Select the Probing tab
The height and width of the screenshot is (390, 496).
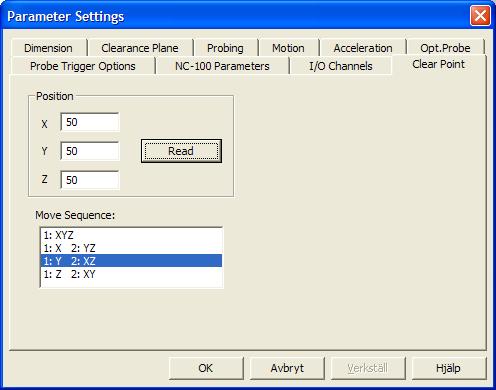[225, 48]
